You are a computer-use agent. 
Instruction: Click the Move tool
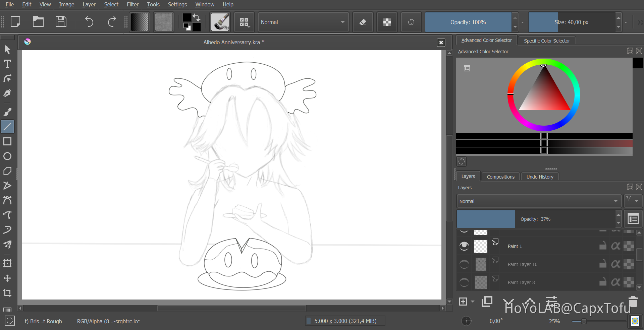[7, 278]
